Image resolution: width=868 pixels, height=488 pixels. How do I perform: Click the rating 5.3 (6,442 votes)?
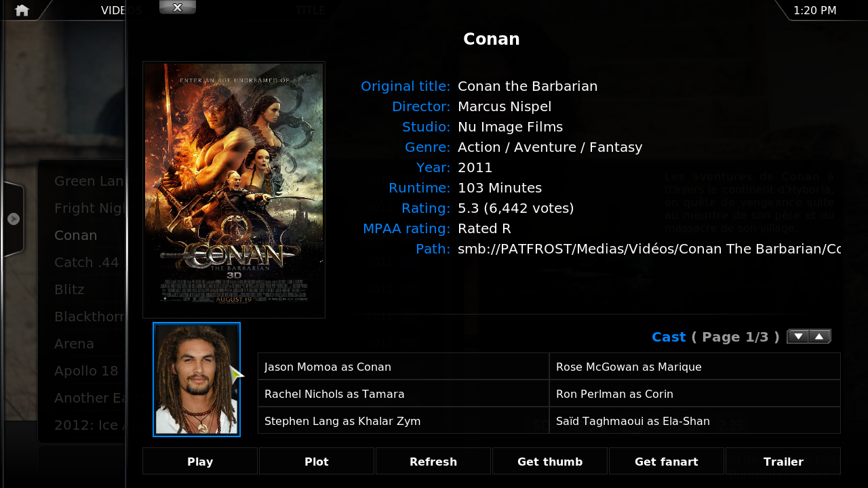click(x=516, y=208)
